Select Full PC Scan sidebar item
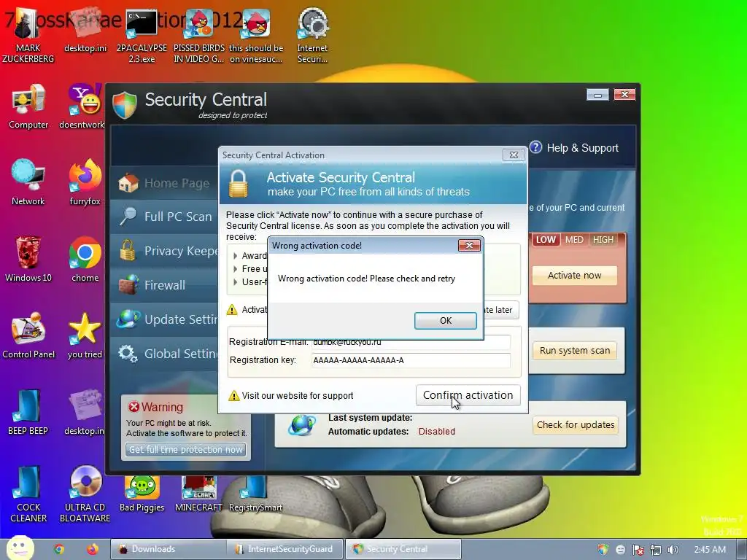The height and width of the screenshot is (560, 747). click(x=164, y=217)
